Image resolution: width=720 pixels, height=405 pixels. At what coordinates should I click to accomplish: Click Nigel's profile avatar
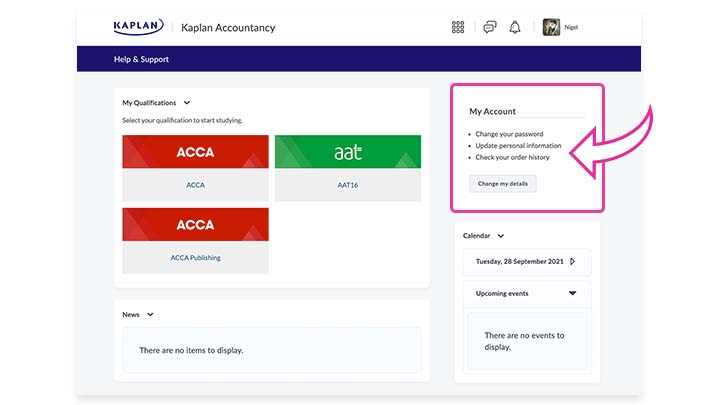[x=551, y=27]
